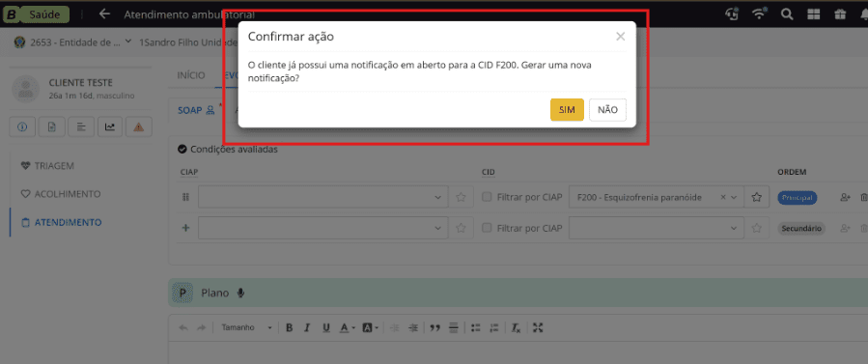Open the search magnifier icon

pos(787,14)
